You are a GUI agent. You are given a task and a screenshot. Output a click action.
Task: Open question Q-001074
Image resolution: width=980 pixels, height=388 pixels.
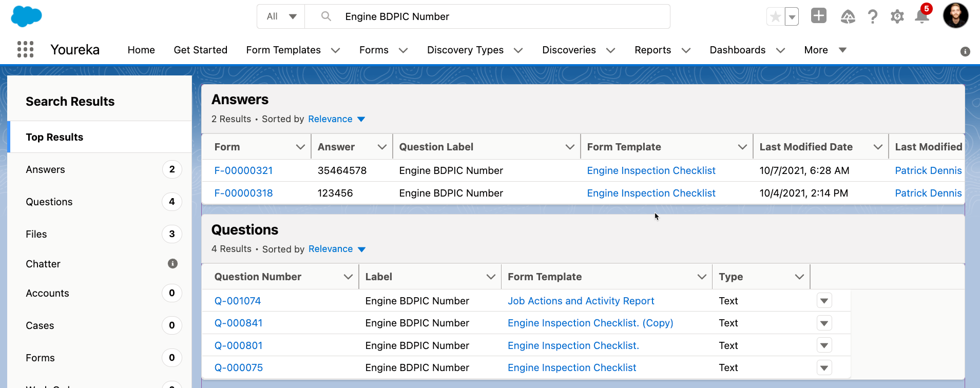coord(238,301)
